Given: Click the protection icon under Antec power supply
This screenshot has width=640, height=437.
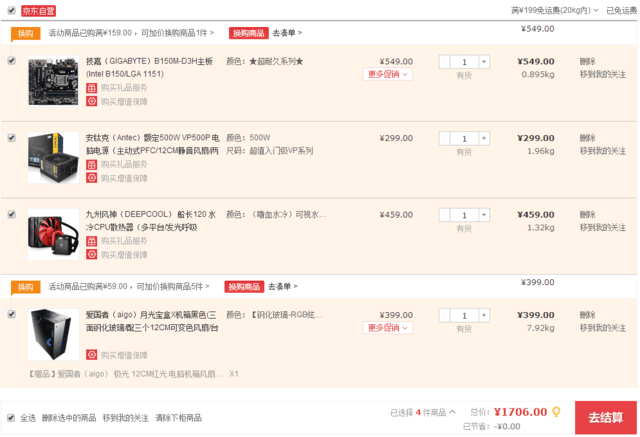Looking at the screenshot, I should [x=91, y=178].
